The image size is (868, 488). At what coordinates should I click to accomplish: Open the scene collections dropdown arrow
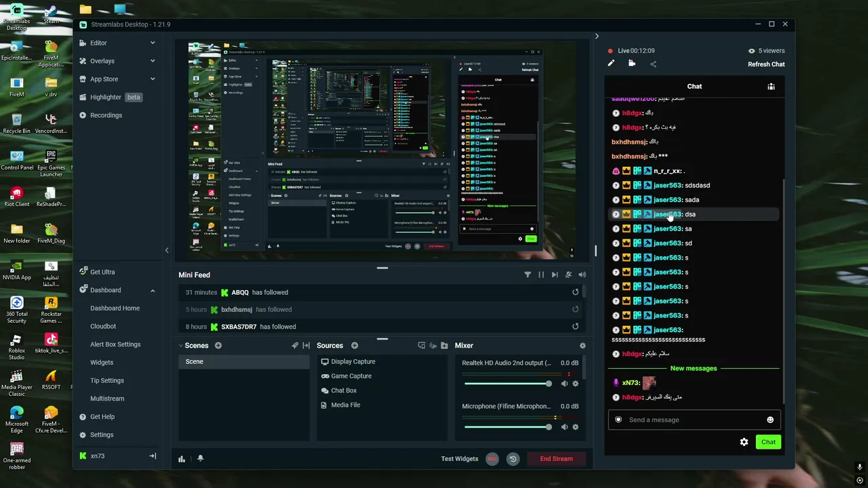pyautogui.click(x=181, y=346)
